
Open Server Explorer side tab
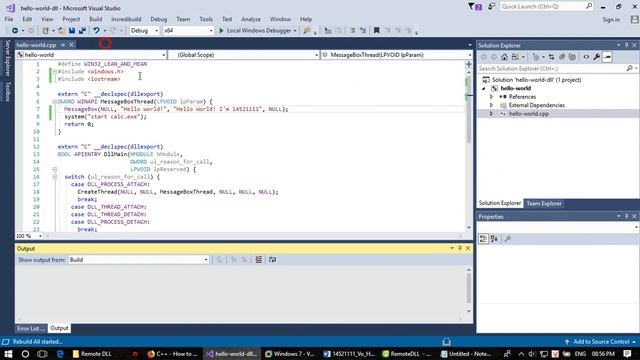click(x=7, y=58)
